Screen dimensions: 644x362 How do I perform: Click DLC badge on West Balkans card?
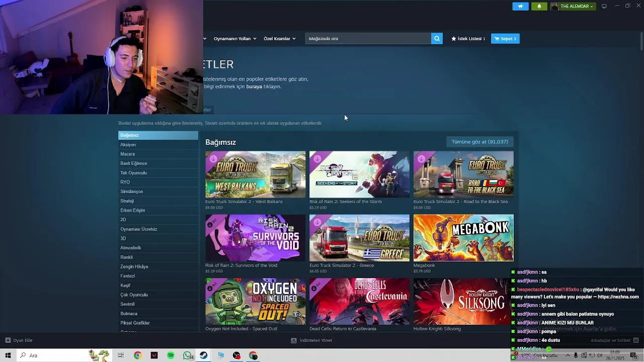coord(213,159)
